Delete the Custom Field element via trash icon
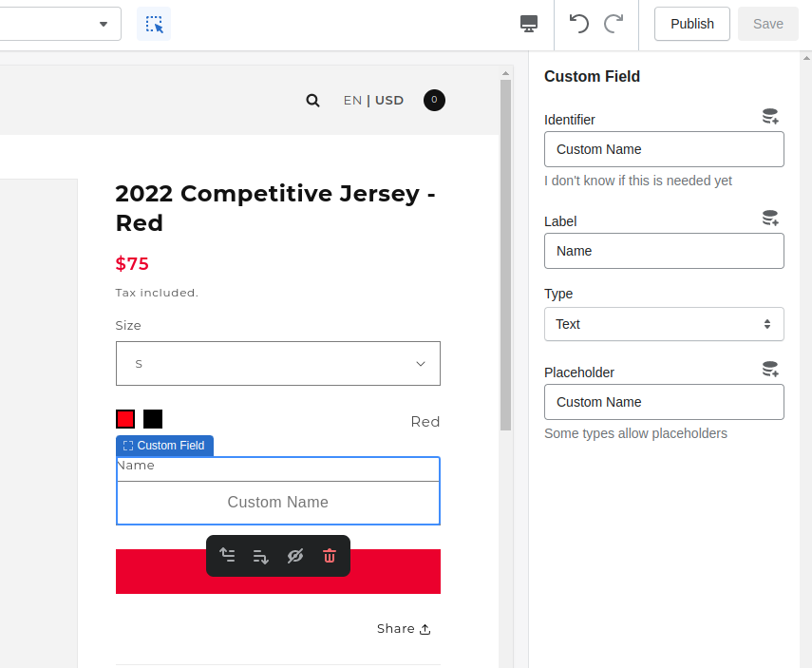The height and width of the screenshot is (668, 812). 329,556
